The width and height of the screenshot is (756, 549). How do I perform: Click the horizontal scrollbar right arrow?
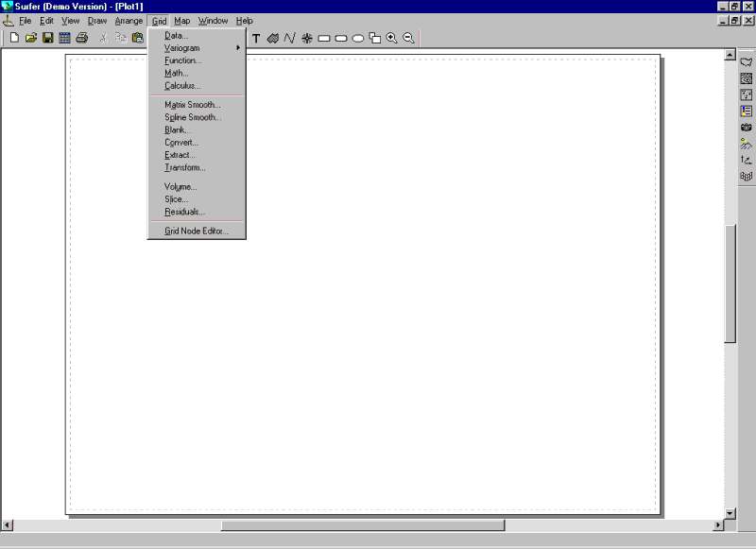716,524
